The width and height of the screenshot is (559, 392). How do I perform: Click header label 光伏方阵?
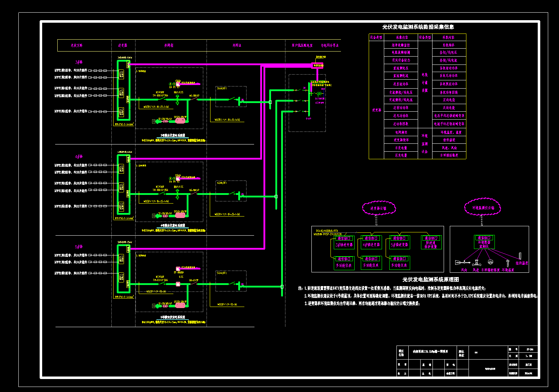click(x=76, y=45)
